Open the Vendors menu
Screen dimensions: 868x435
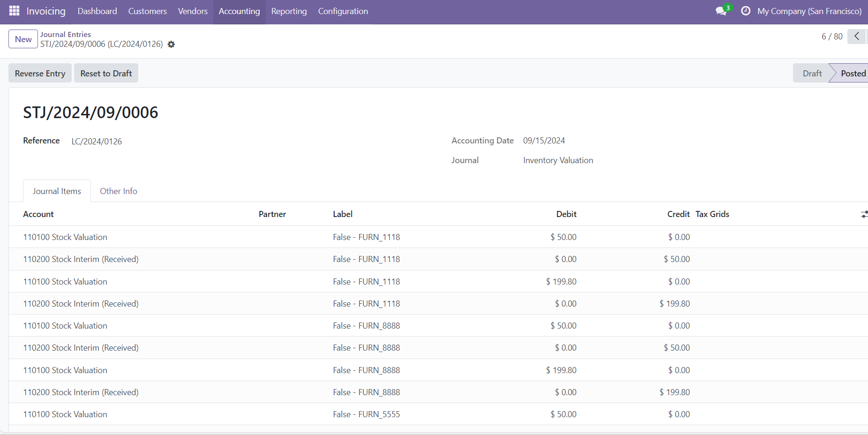[x=193, y=11]
